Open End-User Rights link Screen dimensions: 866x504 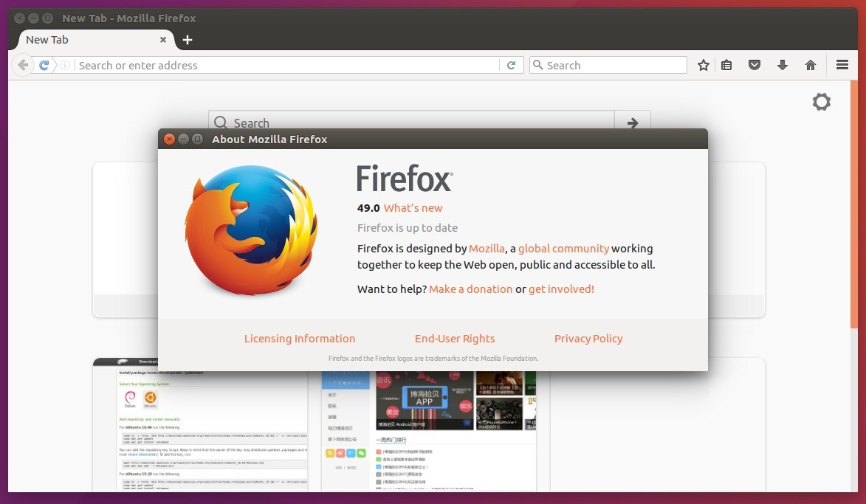(x=455, y=339)
